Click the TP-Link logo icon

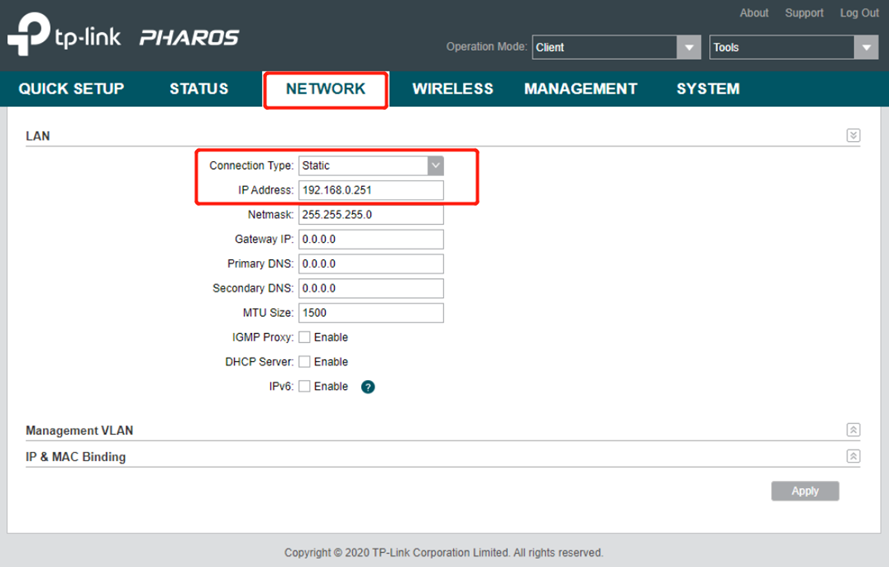click(x=28, y=34)
